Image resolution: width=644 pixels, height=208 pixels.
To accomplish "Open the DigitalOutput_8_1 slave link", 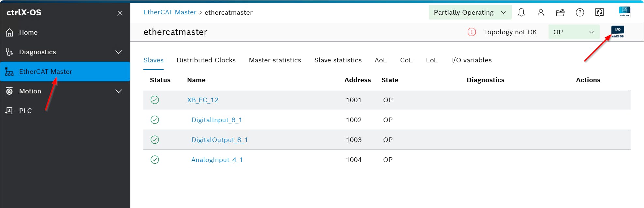I will (219, 140).
